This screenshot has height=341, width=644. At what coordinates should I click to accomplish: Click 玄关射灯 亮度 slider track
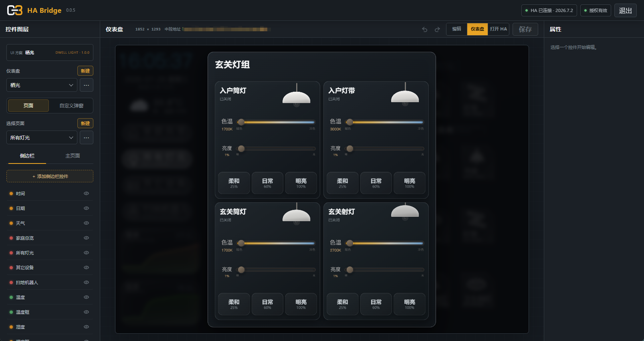(385, 270)
